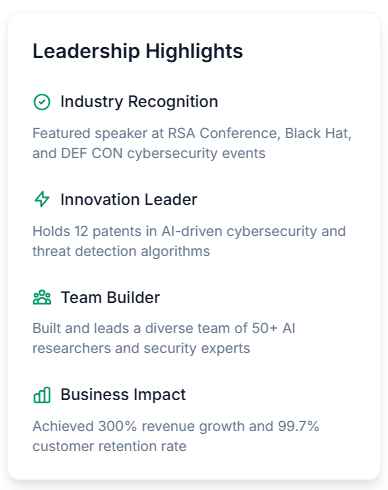Viewport: 388px width, 490px height.
Task: Select the Leadership Highlights heading
Action: [138, 51]
